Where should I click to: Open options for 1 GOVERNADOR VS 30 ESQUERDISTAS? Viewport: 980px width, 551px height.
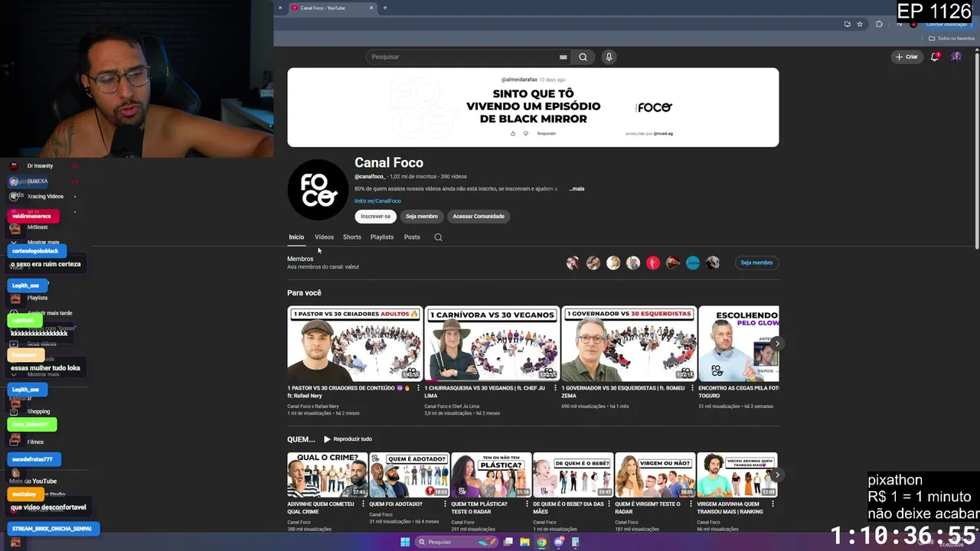pos(692,389)
